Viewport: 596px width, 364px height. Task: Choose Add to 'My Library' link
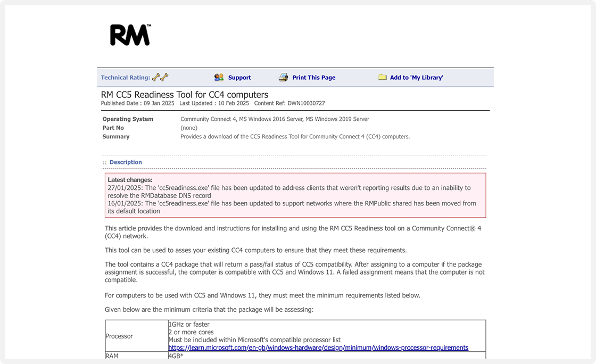click(416, 78)
